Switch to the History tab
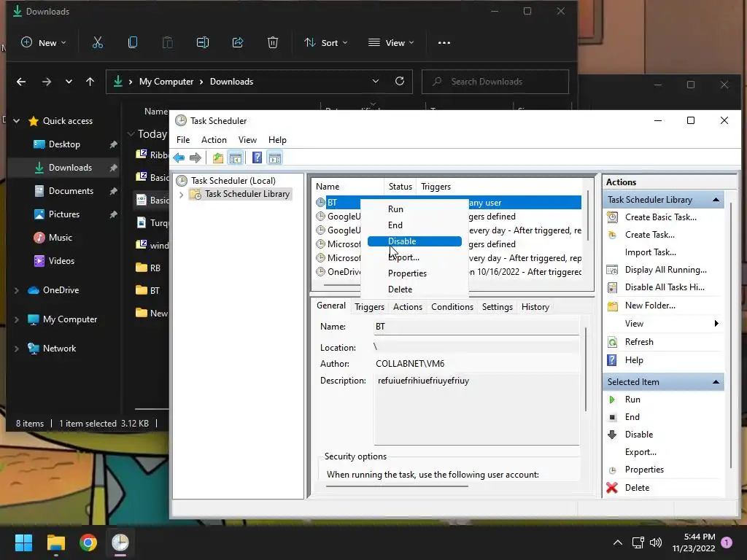Viewport: 747px width, 560px height. pos(535,307)
